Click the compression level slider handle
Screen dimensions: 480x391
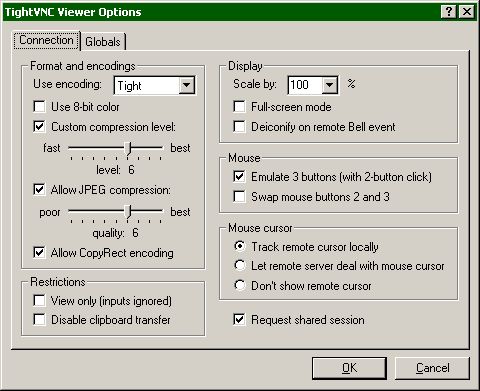pos(128,148)
